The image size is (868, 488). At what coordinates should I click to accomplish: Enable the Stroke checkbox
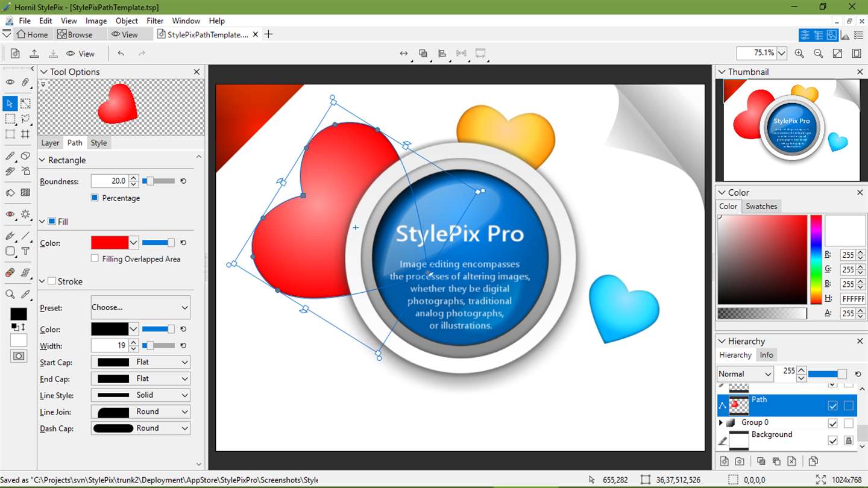tap(52, 281)
